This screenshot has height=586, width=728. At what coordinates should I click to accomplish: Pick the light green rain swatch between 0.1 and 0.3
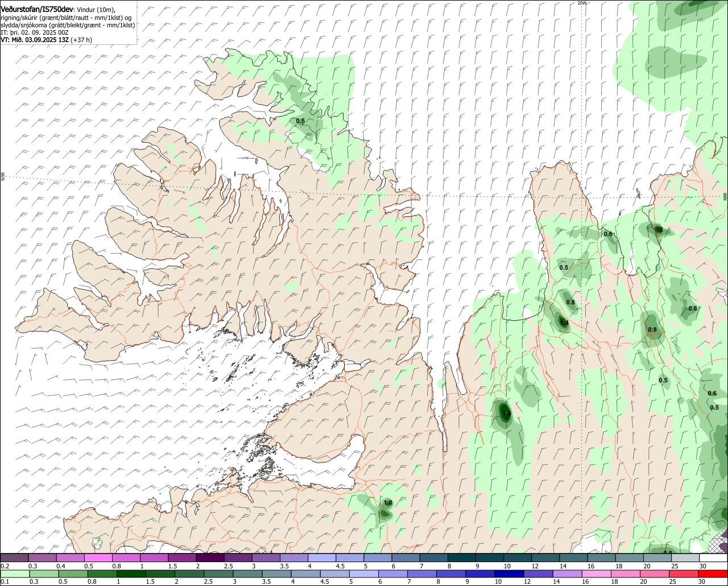pos(15,573)
